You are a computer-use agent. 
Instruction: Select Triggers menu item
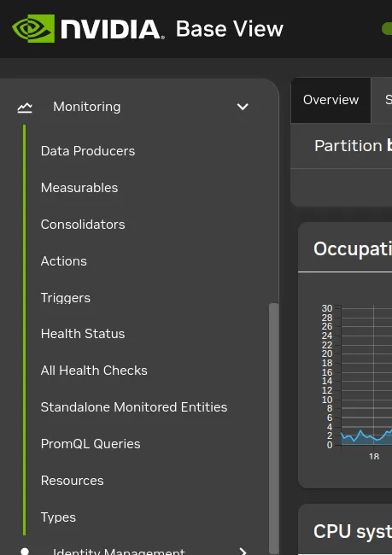coord(66,298)
